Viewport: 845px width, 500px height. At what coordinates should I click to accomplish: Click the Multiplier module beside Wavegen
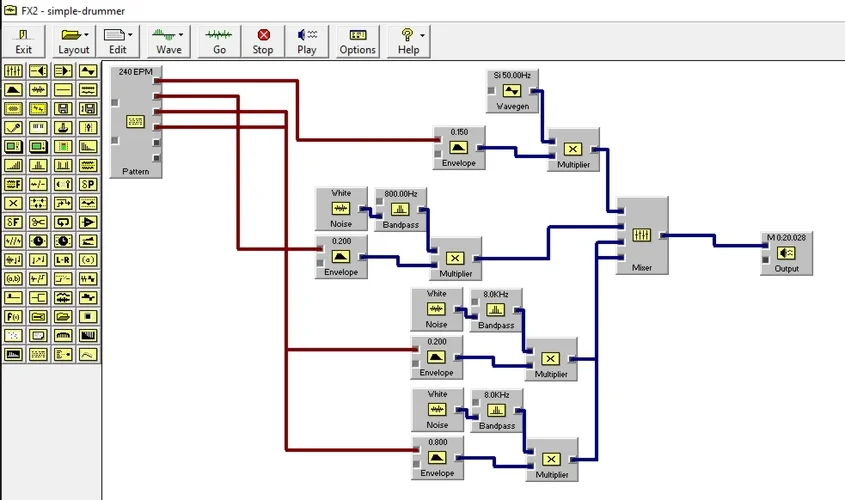(573, 150)
